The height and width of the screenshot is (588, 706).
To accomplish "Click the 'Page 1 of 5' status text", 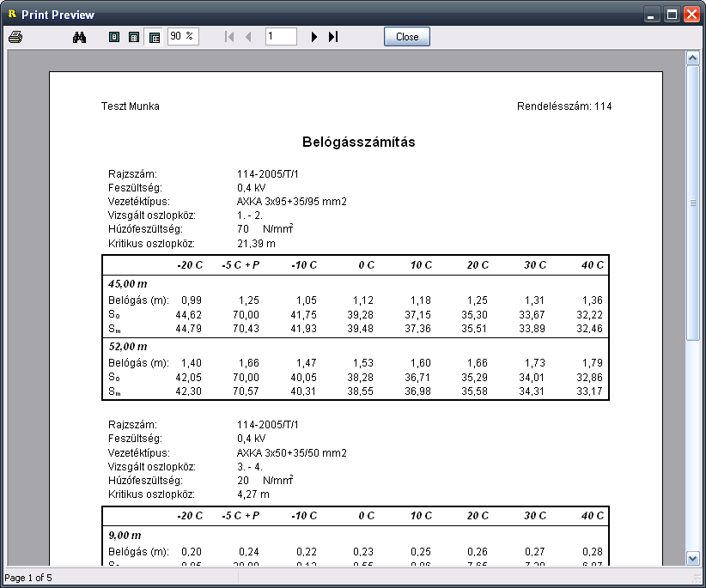I will [28, 578].
